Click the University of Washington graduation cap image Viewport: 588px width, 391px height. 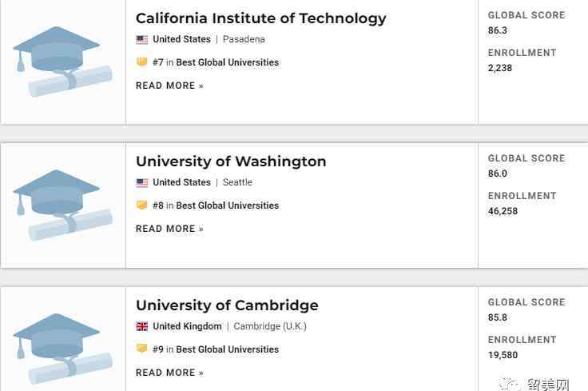pyautogui.click(x=62, y=205)
